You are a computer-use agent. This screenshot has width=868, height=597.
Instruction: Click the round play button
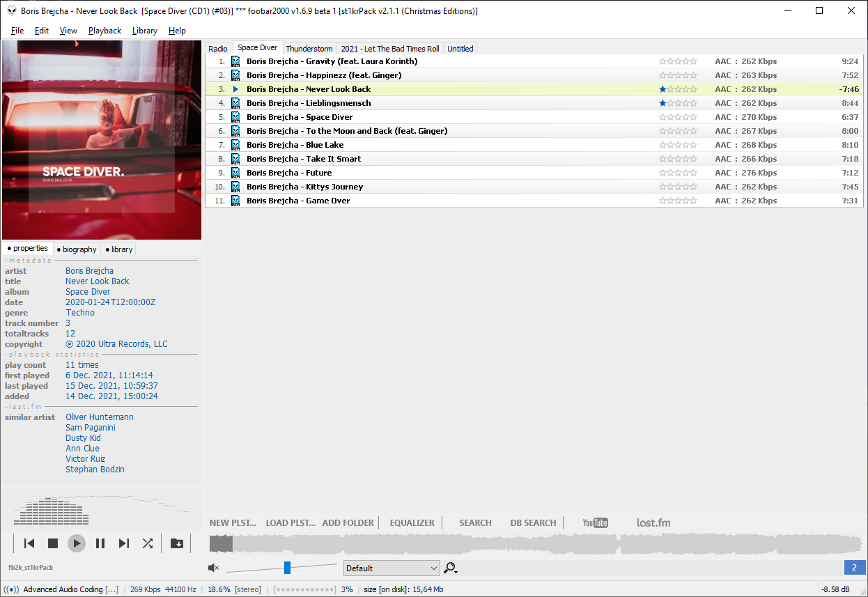(77, 543)
